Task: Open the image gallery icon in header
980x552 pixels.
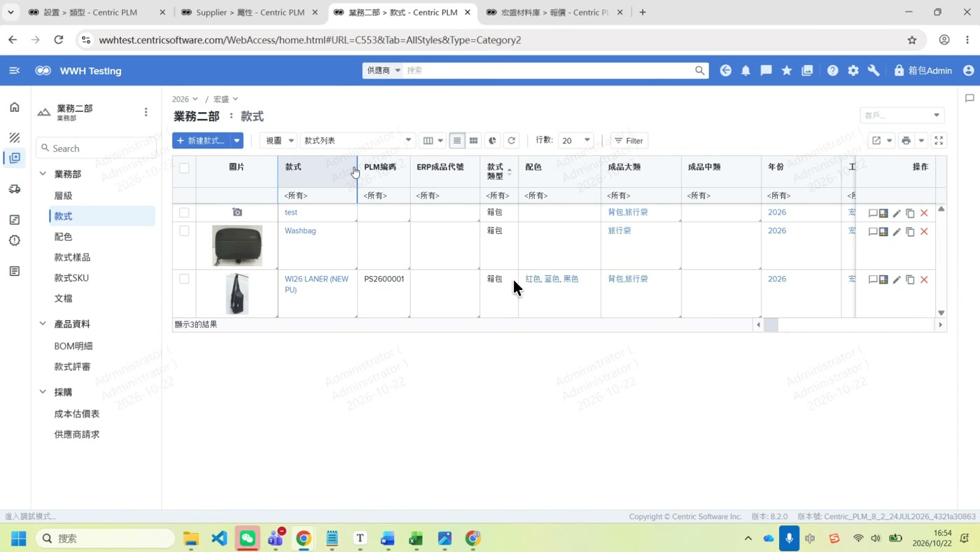Action: (x=807, y=71)
